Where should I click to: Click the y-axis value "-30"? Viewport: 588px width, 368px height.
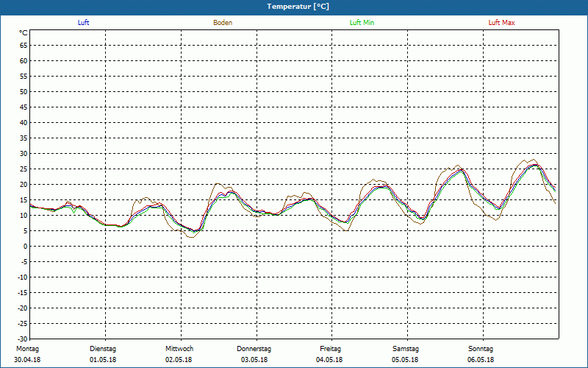pos(23,339)
